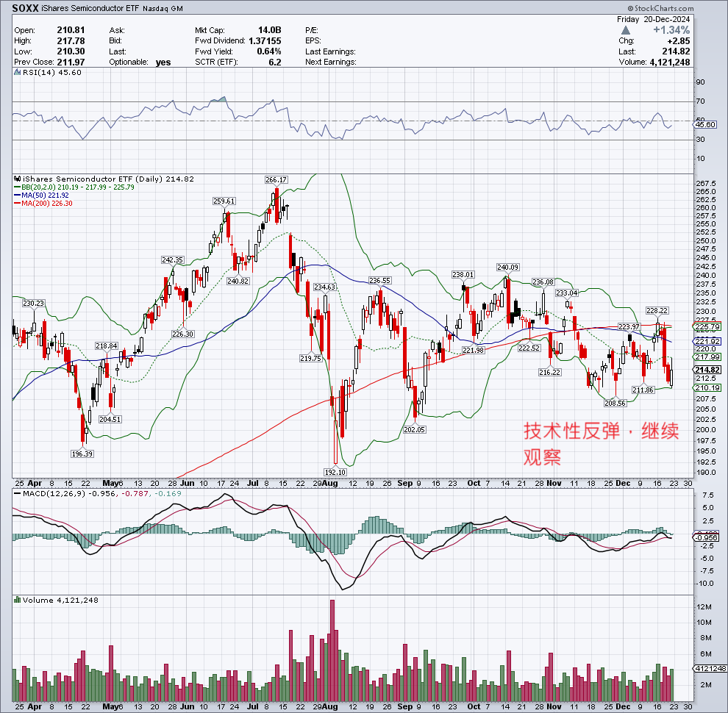Image resolution: width=728 pixels, height=713 pixels.
Task: Click the Mkt Cap value 14.0B
Action: (x=270, y=30)
